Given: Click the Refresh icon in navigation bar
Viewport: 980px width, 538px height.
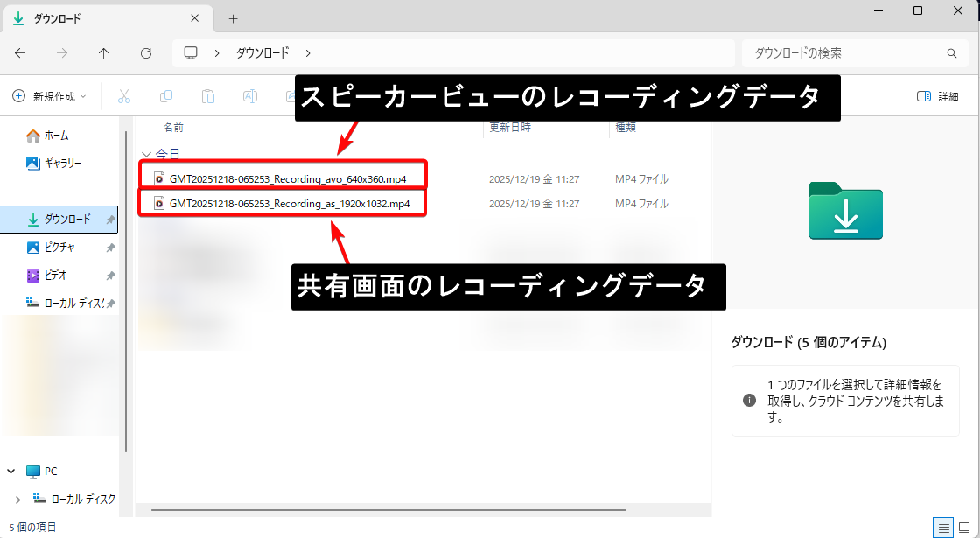Looking at the screenshot, I should (146, 53).
